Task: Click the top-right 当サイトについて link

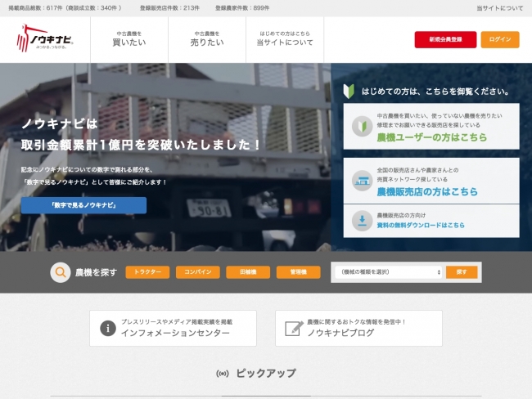Action: [500, 8]
